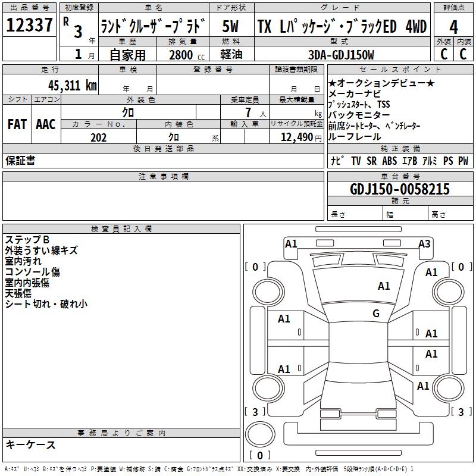Select the car name ランドクルーザープラド
Image resolution: width=476 pixels, height=476 pixels.
153,26
